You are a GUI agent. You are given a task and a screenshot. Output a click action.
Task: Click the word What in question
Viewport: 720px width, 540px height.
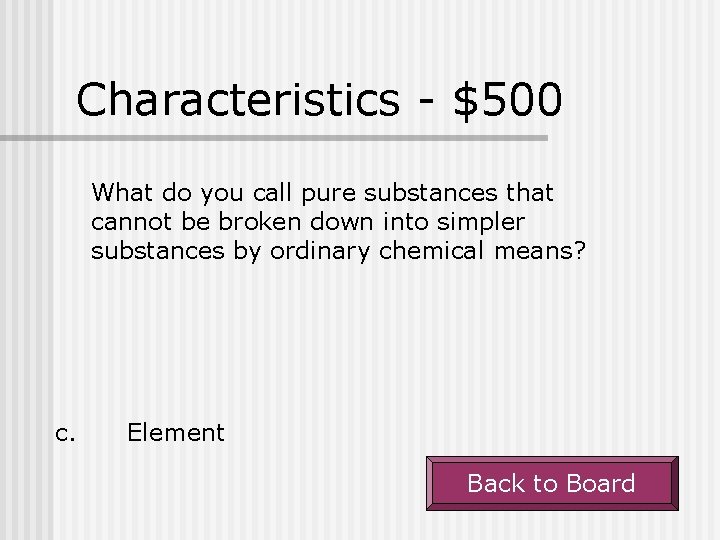[122, 192]
